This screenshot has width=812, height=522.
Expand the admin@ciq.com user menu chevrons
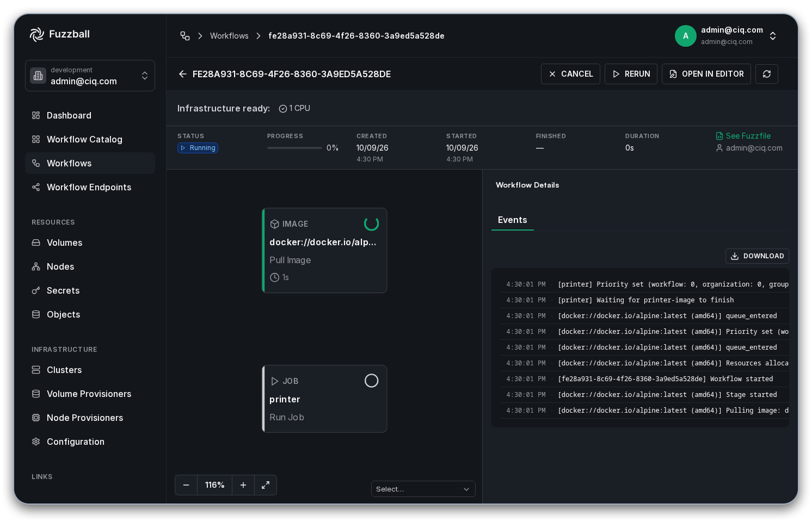773,36
